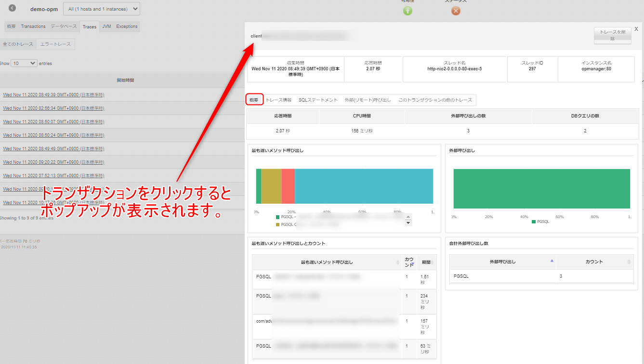Screen dimensions: 644x364
Task: Switch to the Transactions tab
Action: 33,26
